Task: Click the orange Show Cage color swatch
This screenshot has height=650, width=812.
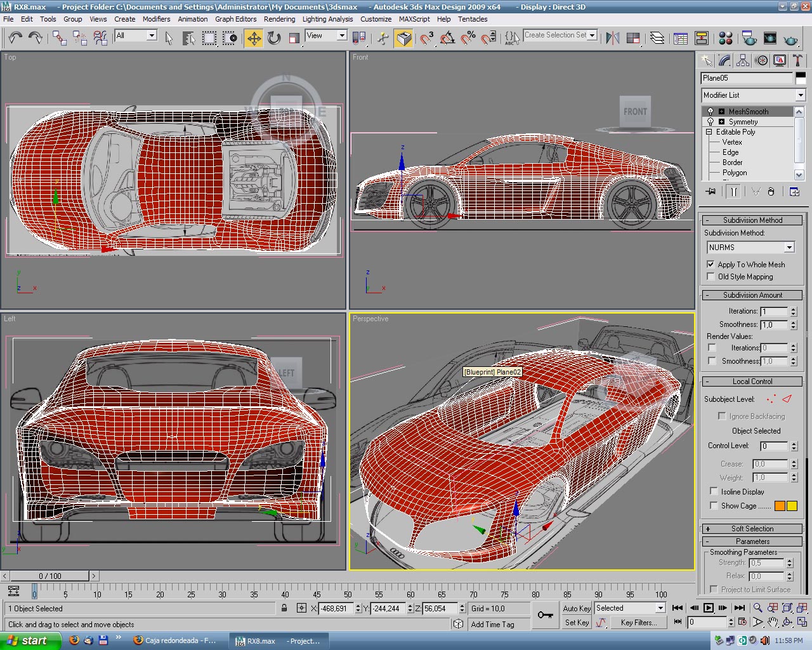Action: (780, 506)
